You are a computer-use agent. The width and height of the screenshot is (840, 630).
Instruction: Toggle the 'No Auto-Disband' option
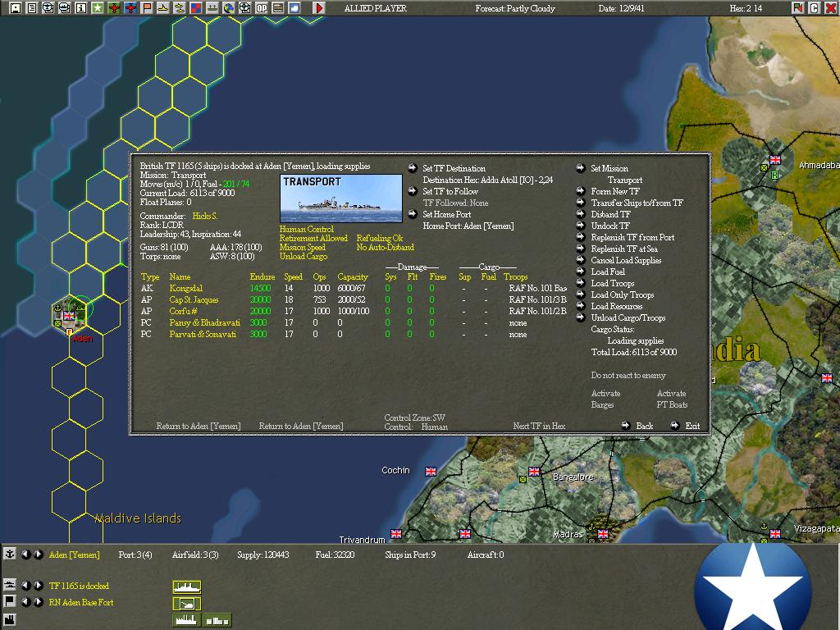(x=385, y=248)
